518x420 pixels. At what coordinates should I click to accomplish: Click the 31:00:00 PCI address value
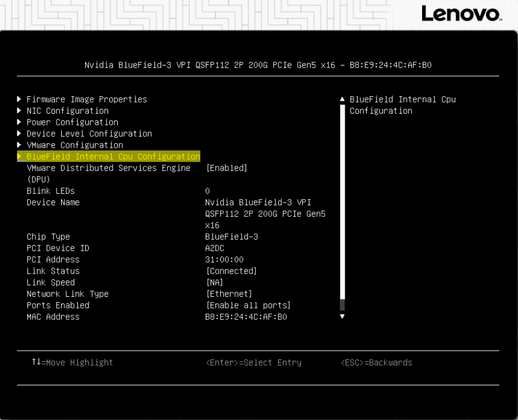coord(224,260)
